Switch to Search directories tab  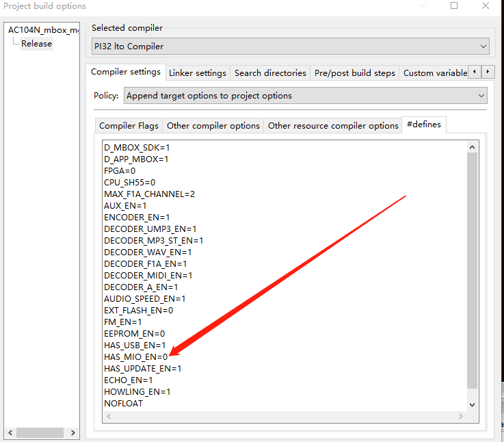click(x=270, y=73)
